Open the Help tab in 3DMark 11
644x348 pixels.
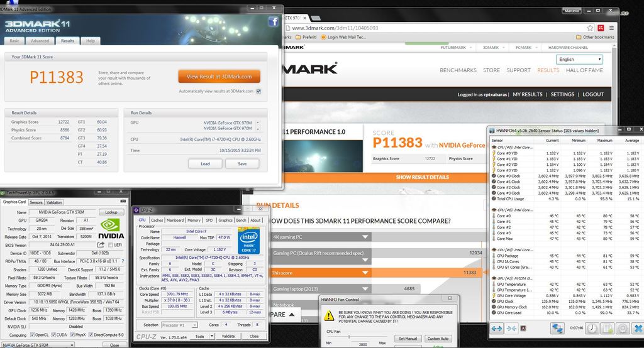[x=91, y=41]
